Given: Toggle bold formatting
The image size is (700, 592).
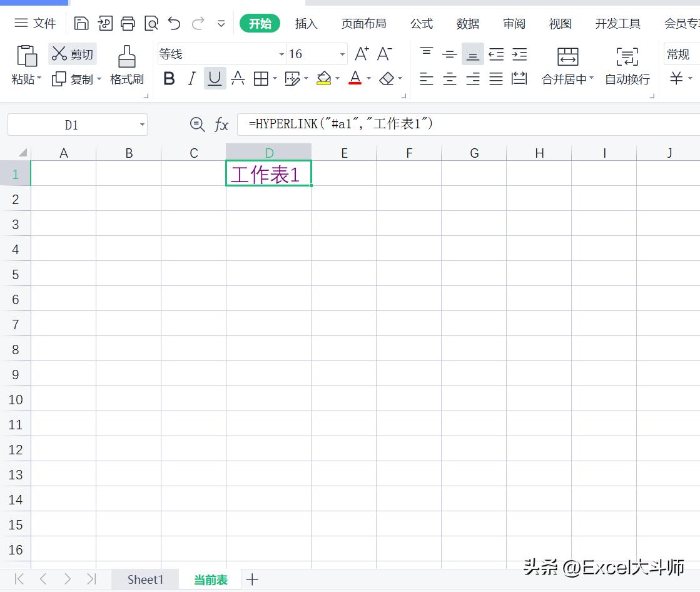Looking at the screenshot, I should point(169,78).
